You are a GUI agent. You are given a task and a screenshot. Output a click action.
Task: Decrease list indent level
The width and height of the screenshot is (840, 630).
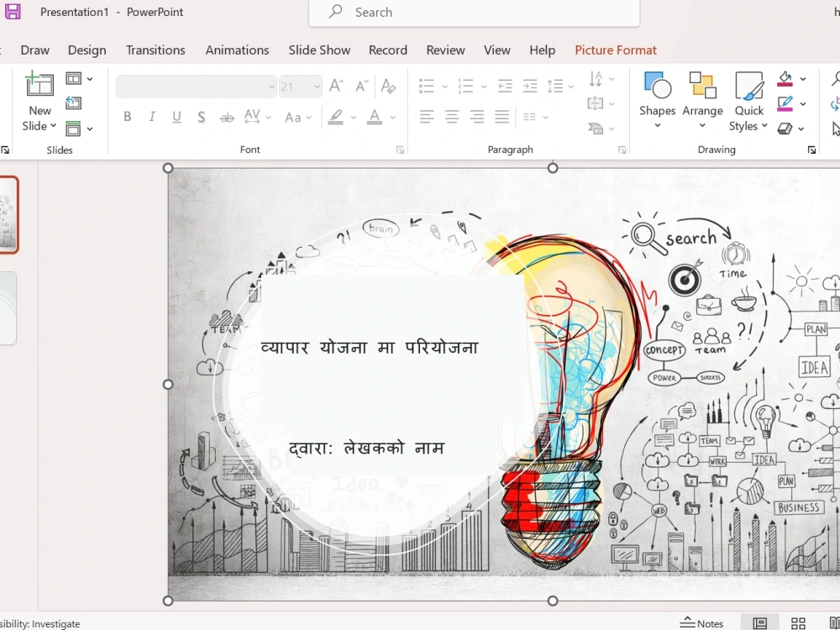tap(505, 86)
